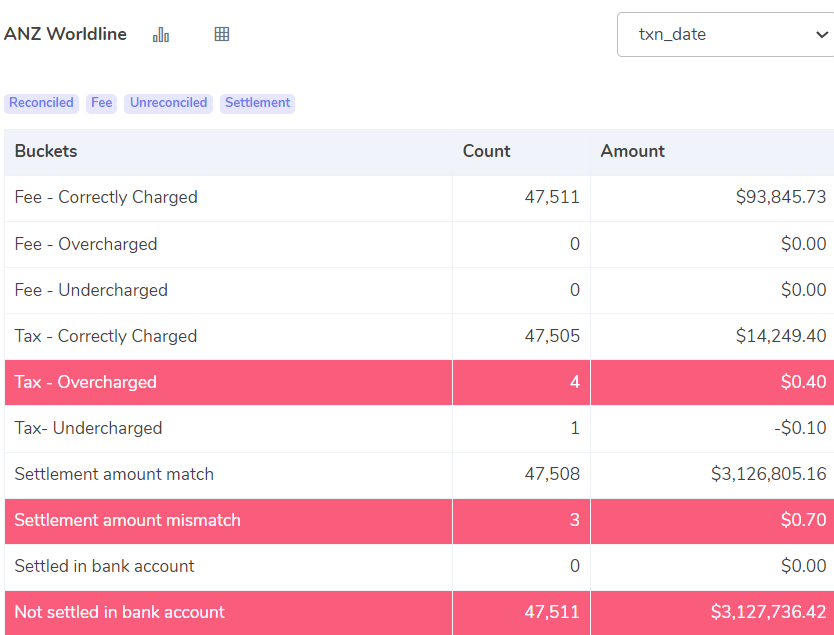Switch to bar chart view icon
The height and width of the screenshot is (635, 834).
click(x=161, y=35)
